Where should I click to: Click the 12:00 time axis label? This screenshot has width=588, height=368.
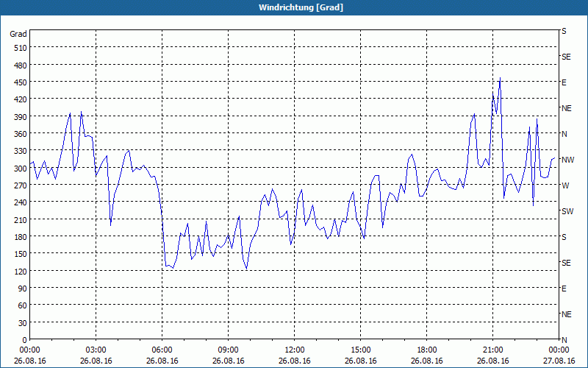pos(295,350)
